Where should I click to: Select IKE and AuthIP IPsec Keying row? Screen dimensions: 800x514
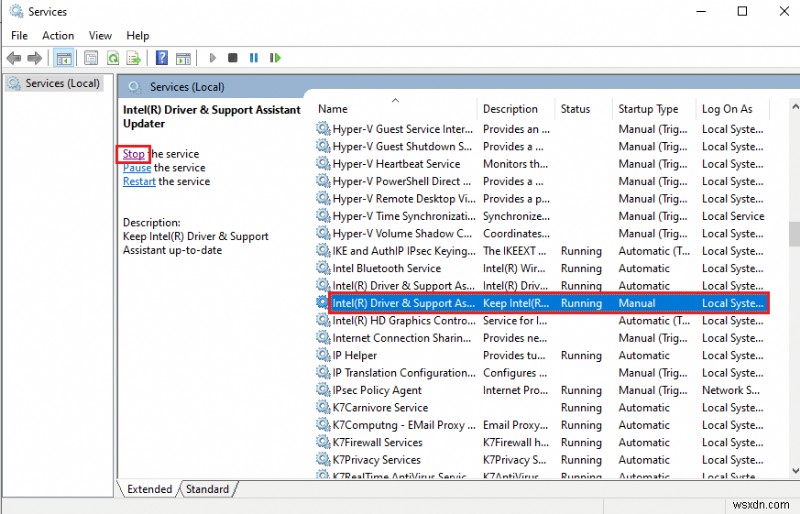(541, 251)
